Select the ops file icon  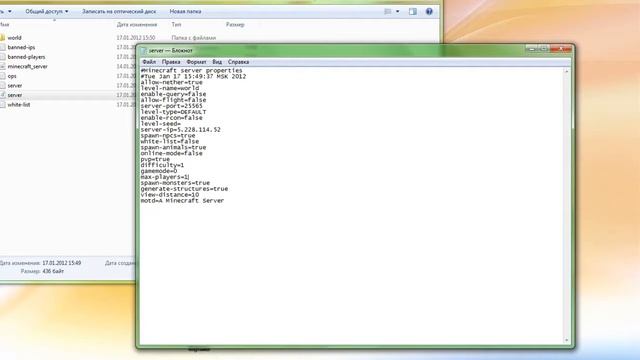pos(2,76)
